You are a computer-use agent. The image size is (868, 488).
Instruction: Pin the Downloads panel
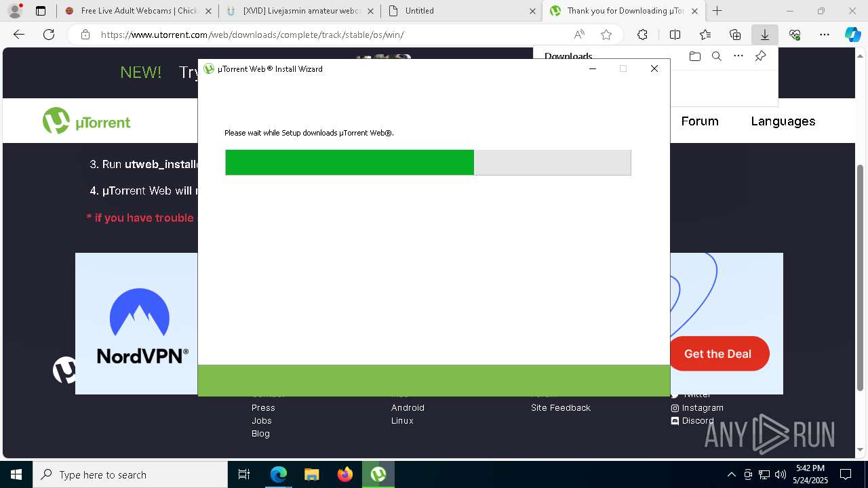[x=760, y=56]
